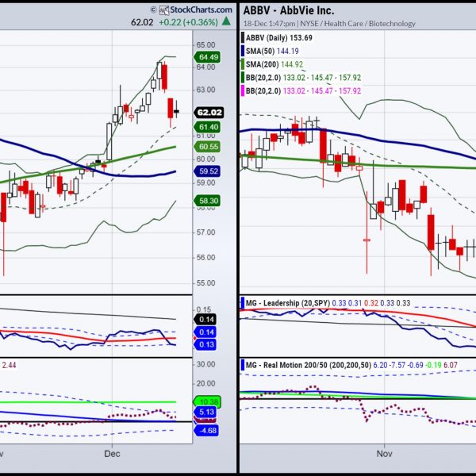The height and width of the screenshot is (476, 476).
Task: Click the 30.00 Real Motion axis label
Action: [205, 364]
